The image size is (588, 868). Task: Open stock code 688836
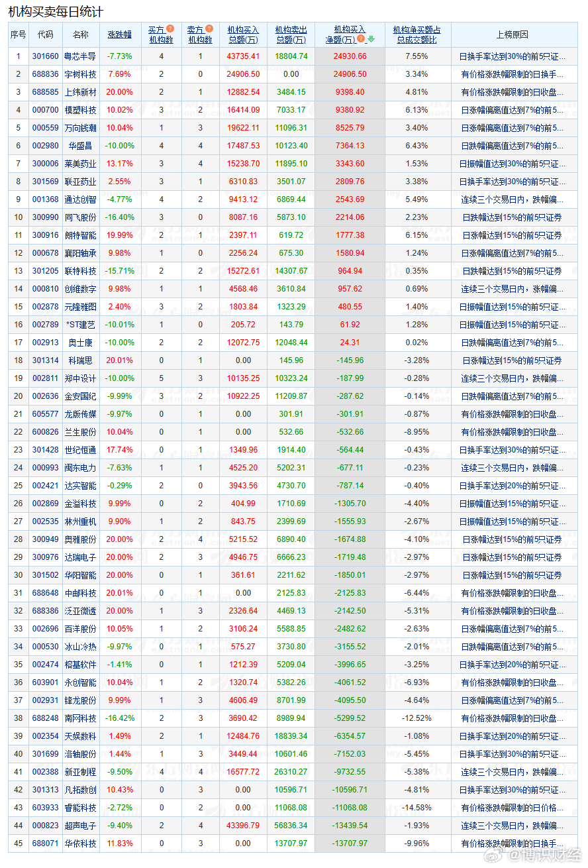click(x=46, y=74)
